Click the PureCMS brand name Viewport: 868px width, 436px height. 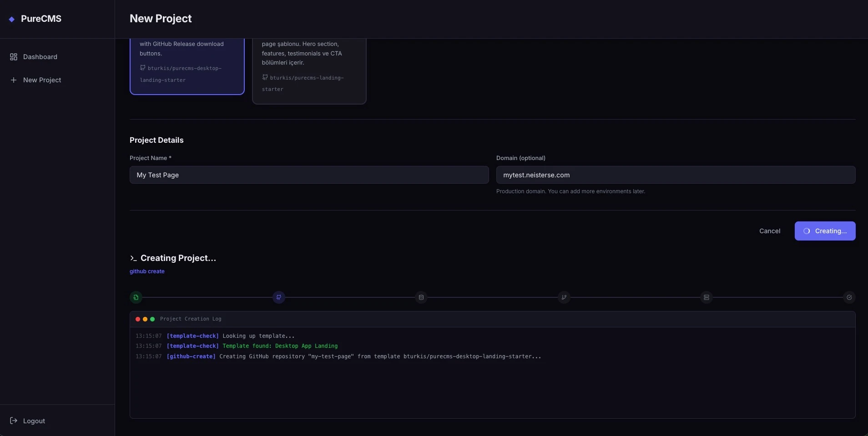pos(41,19)
